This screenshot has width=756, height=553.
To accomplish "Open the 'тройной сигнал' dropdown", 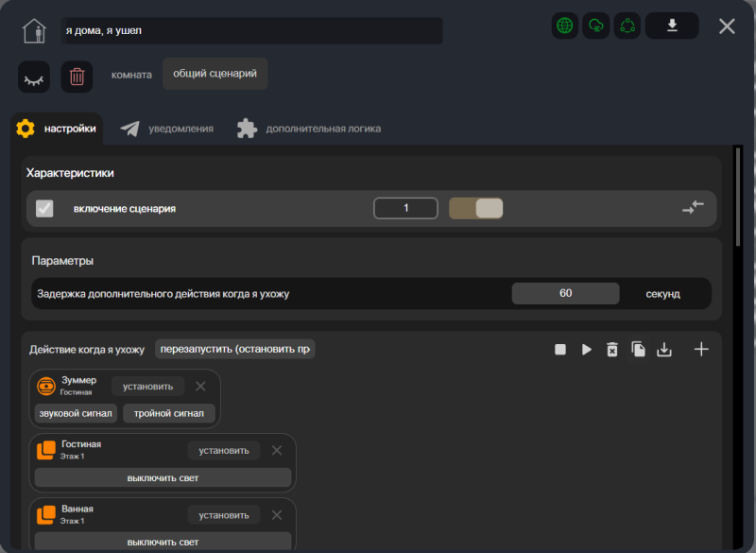I will point(169,413).
